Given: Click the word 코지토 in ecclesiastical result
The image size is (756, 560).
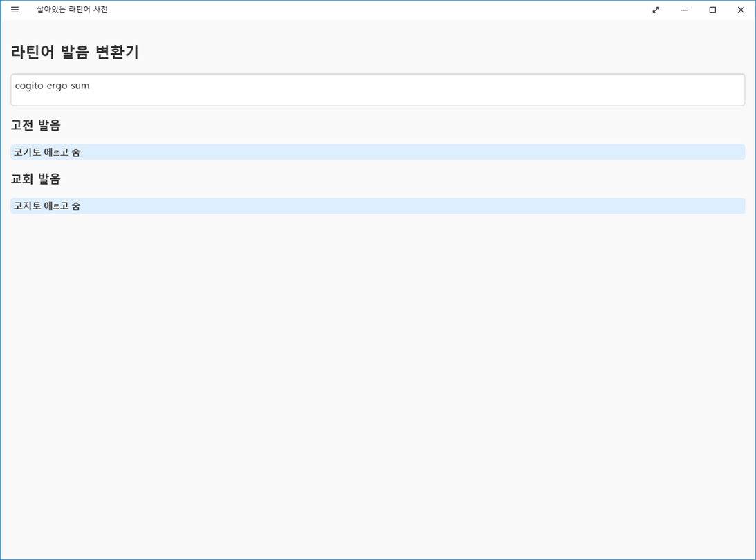Looking at the screenshot, I should click(27, 206).
